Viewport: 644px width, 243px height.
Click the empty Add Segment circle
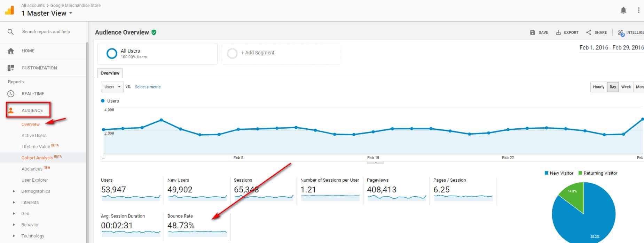tap(232, 53)
